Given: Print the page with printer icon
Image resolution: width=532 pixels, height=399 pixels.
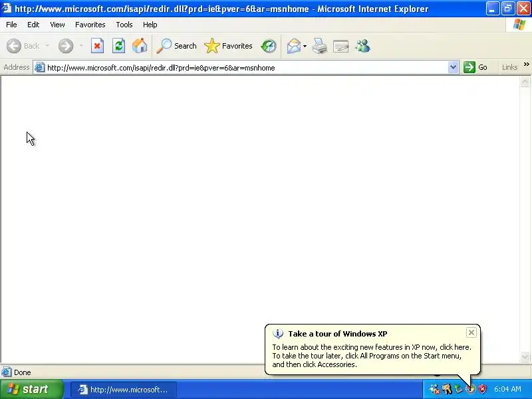Looking at the screenshot, I should (320, 46).
